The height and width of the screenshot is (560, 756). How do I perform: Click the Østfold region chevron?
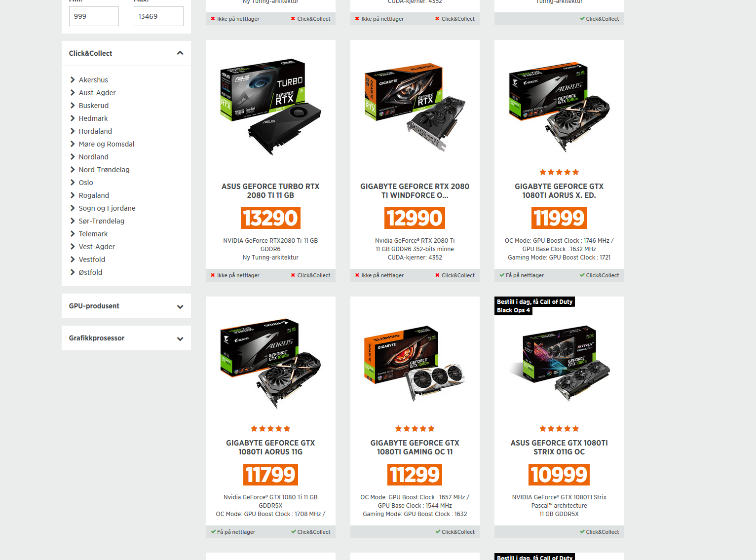[73, 272]
